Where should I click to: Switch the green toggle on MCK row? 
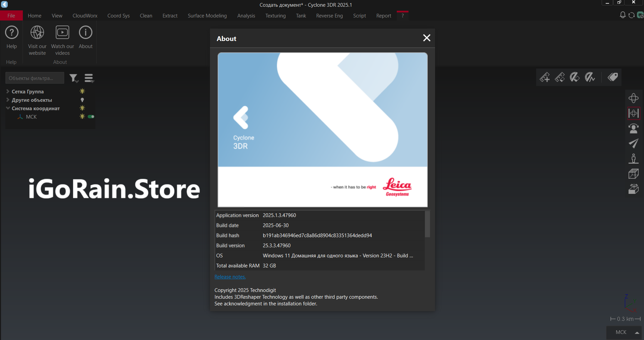[x=91, y=117]
